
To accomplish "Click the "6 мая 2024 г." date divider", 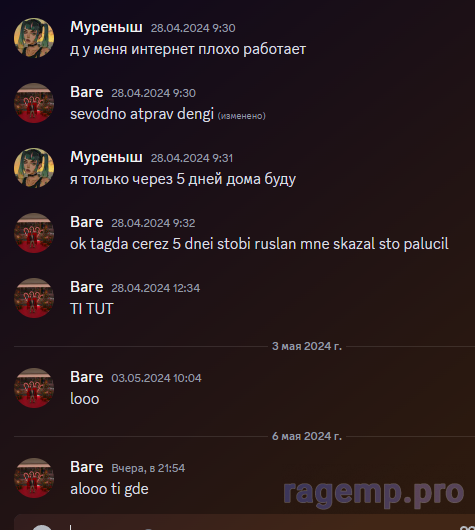I will (x=307, y=436).
